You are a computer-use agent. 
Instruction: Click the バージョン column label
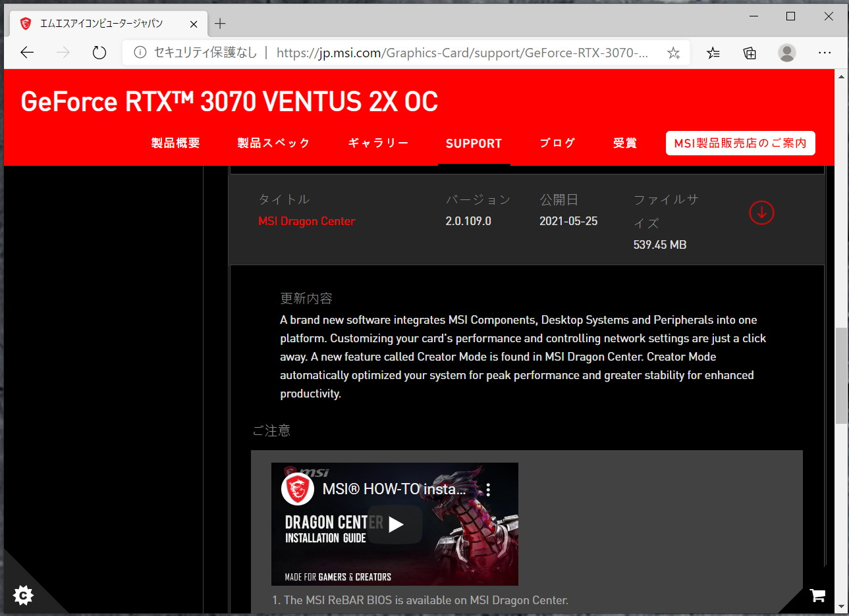pyautogui.click(x=478, y=199)
